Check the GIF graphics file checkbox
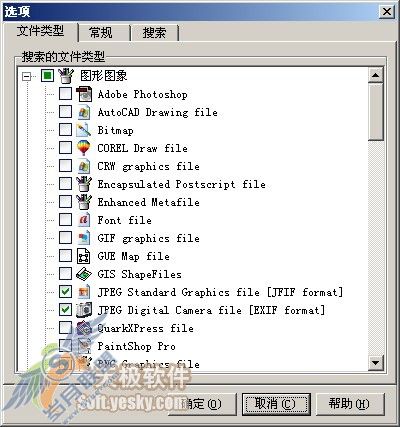 click(x=65, y=238)
